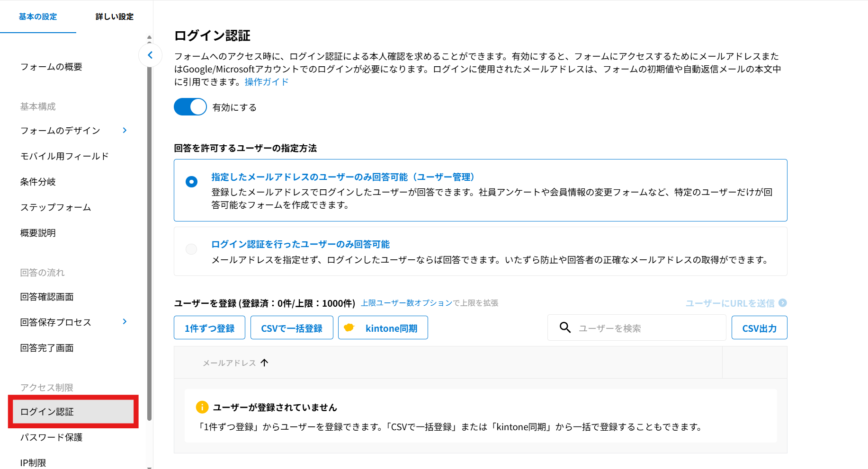Expand the フォームのデザイン submenu

tap(125, 130)
